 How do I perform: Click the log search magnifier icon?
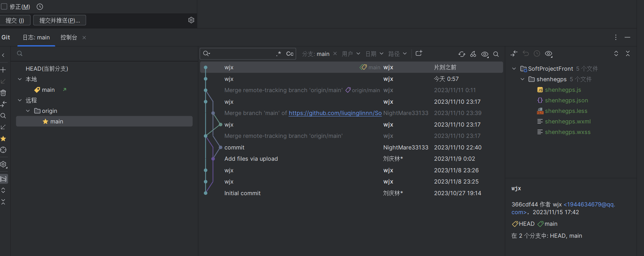(x=496, y=54)
